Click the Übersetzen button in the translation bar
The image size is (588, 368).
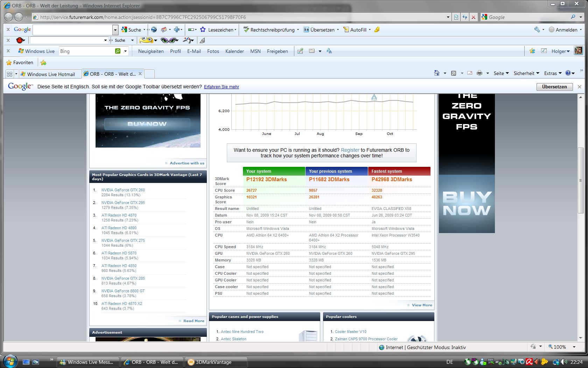tap(554, 87)
